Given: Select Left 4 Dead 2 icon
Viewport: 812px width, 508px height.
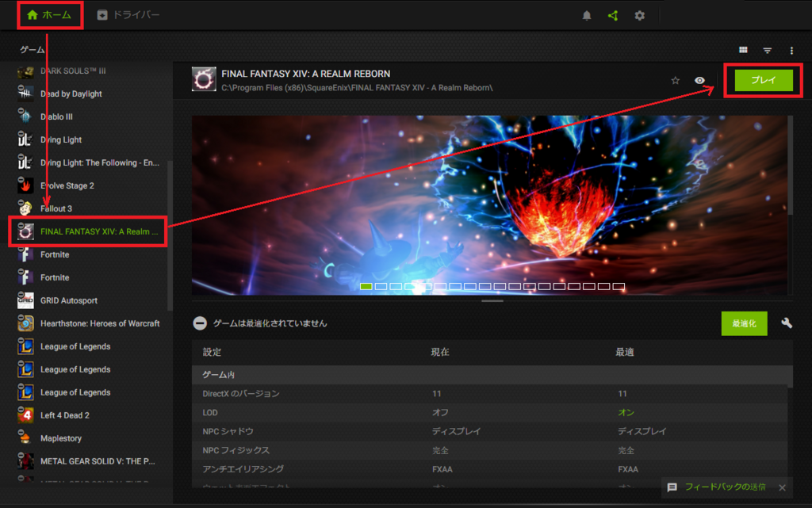Looking at the screenshot, I should pyautogui.click(x=25, y=415).
